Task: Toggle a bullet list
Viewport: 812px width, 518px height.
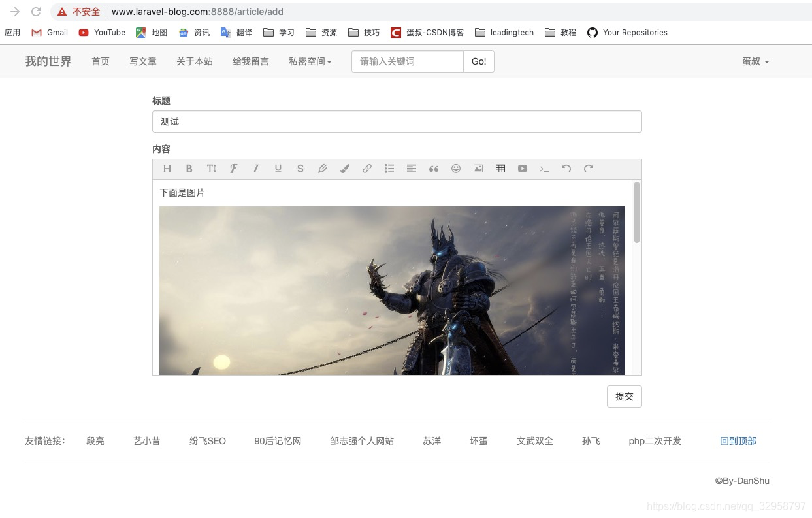Action: pyautogui.click(x=389, y=169)
